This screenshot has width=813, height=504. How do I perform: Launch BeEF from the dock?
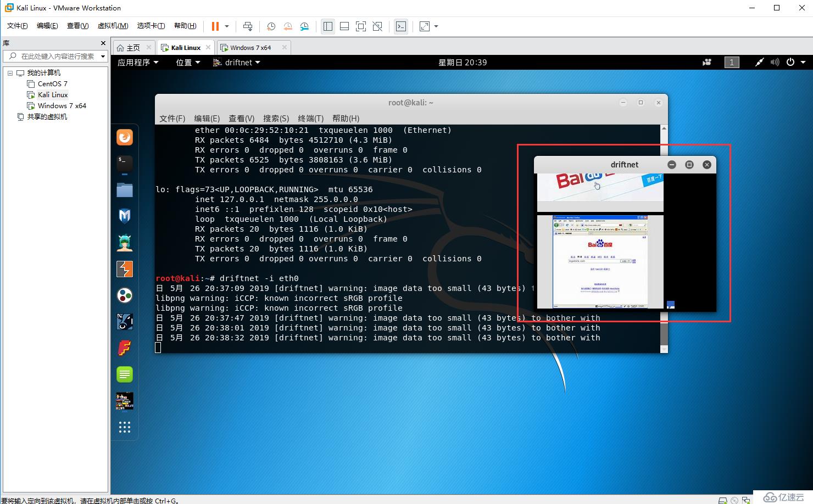point(125,322)
